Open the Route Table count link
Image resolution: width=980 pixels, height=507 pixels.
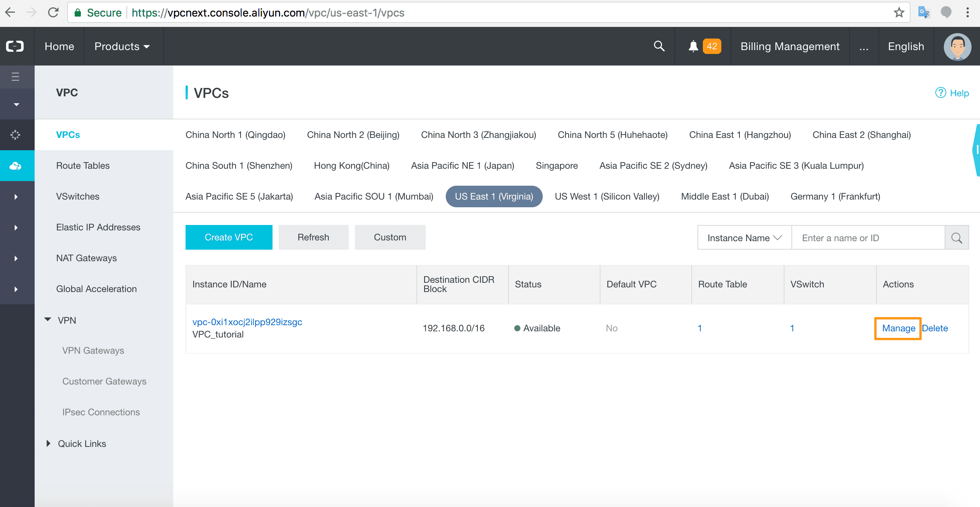[699, 328]
